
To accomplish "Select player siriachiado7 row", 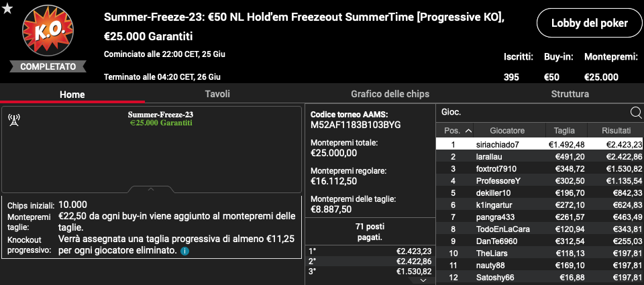I will 539,145.
